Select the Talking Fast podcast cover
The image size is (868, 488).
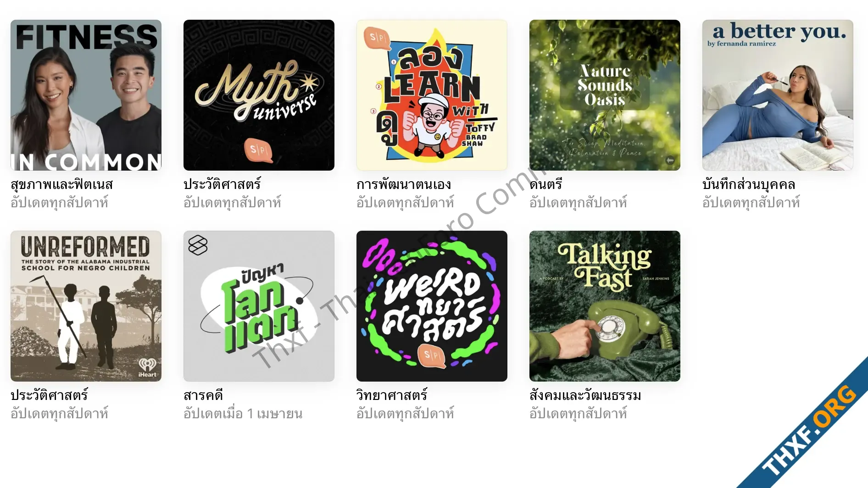click(x=605, y=306)
